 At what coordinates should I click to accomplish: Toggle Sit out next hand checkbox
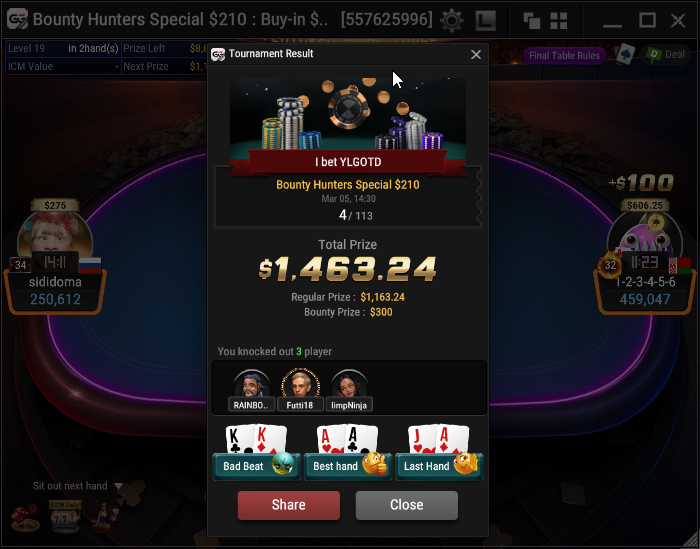point(21,486)
